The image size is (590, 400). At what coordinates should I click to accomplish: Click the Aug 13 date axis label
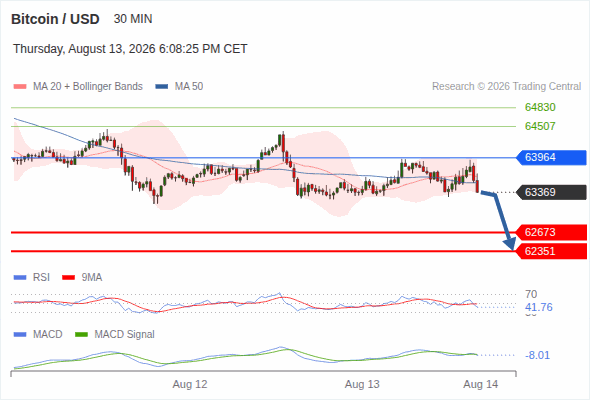tap(362, 384)
